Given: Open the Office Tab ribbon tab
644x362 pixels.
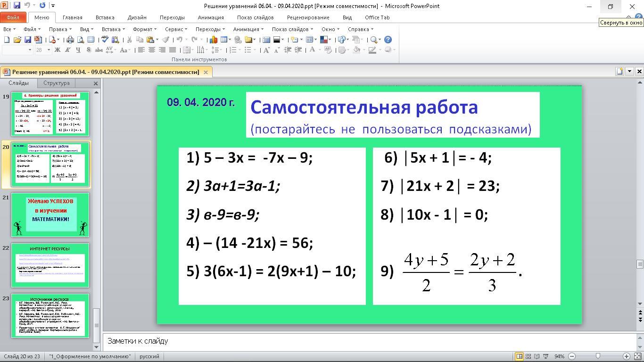Looking at the screenshot, I should tap(377, 17).
